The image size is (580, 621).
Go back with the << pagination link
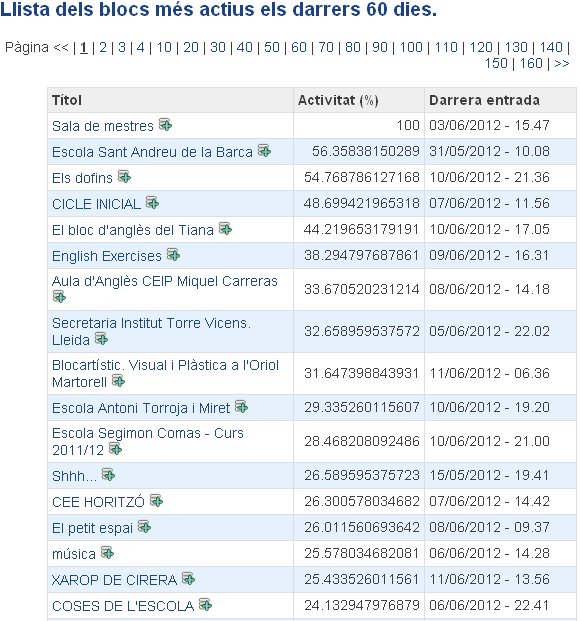click(x=61, y=48)
